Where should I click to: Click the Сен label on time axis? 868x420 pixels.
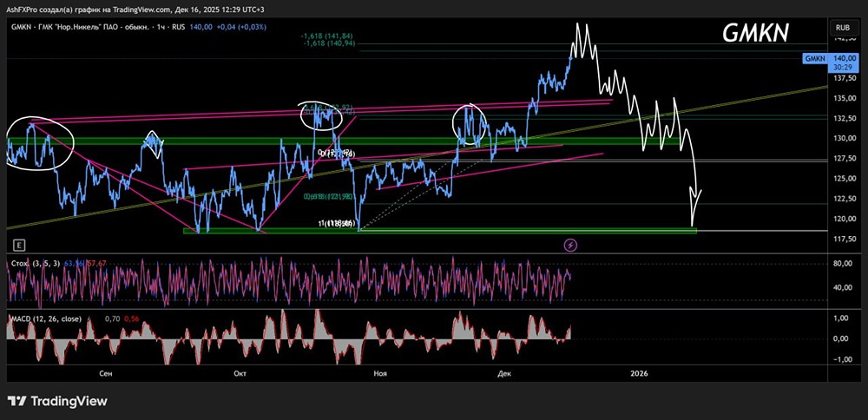[x=106, y=374]
